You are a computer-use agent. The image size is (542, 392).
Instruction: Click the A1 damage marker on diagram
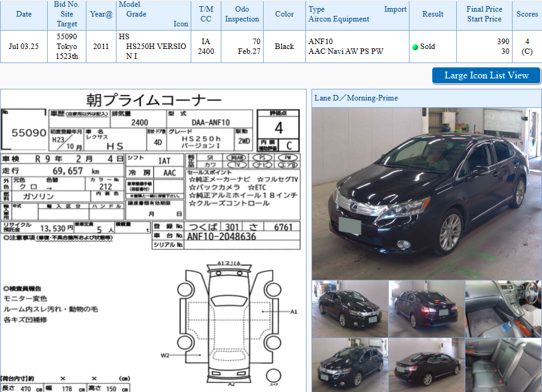click(294, 312)
